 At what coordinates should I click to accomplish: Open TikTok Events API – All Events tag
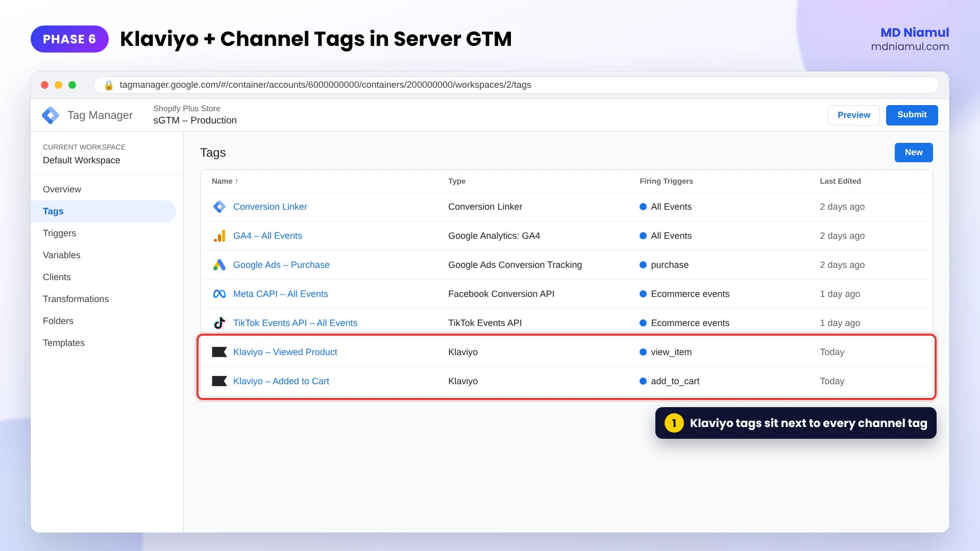[x=295, y=323]
